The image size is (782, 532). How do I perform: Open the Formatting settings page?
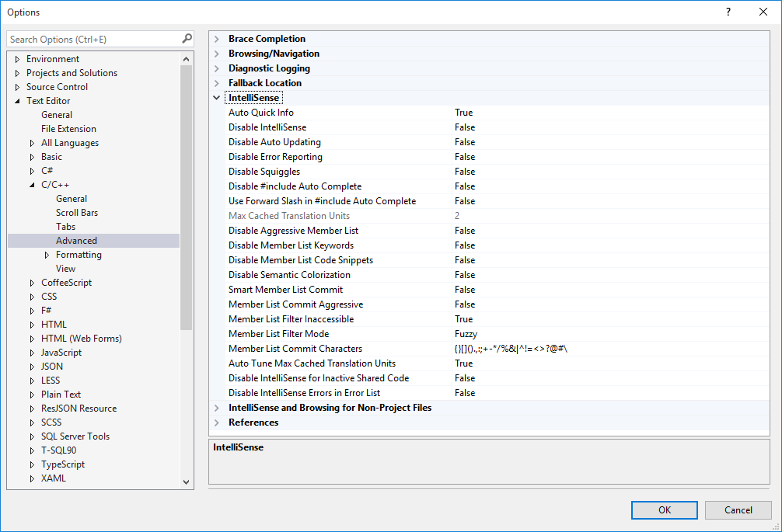pos(79,254)
